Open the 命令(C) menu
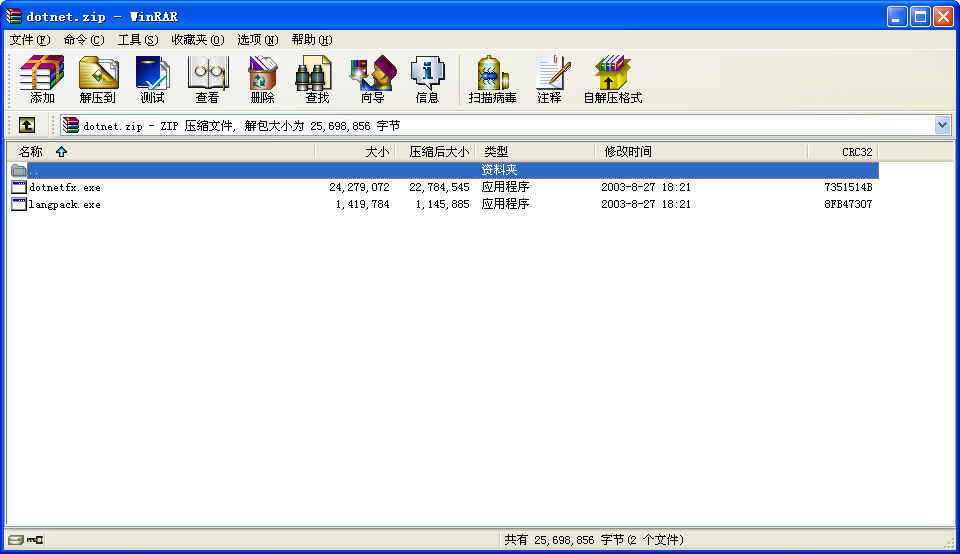Screen dimensions: 960x554 pyautogui.click(x=84, y=40)
